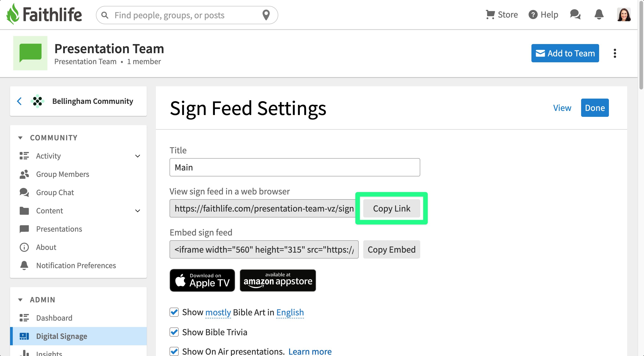Screen dimensions: 644x356
Task: Open the notifications bell icon
Action: click(599, 15)
